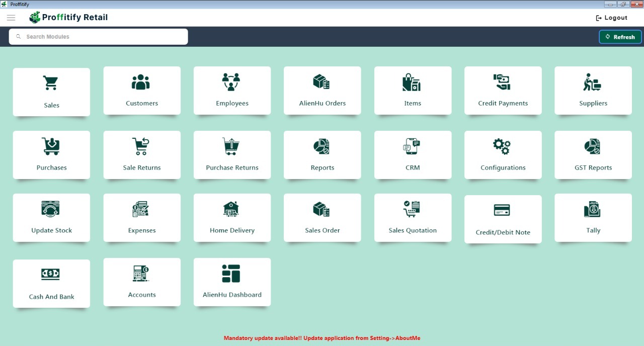
Task: Open the Suppliers module
Action: coord(593,91)
